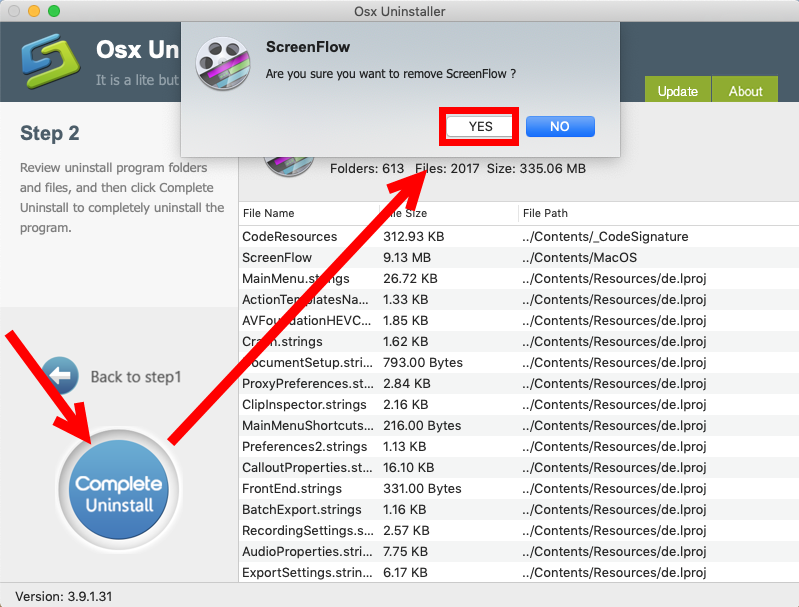Click the Version: 3.9.1.31 status text
The image size is (799, 607).
point(64,596)
